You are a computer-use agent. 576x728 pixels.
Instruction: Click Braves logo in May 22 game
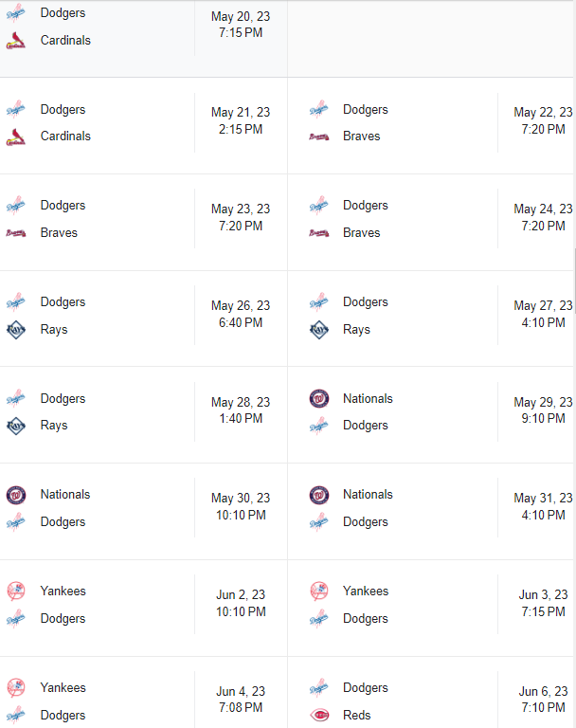click(318, 136)
